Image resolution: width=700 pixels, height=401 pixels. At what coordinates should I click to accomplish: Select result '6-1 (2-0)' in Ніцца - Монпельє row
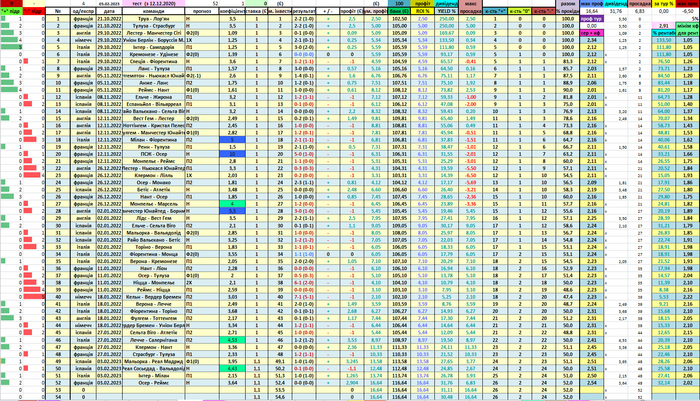pos(304,283)
